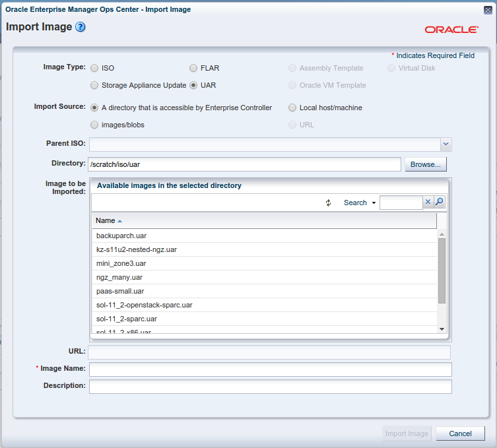Focus the URL input field
Viewport: 497px width, 448px height.
pyautogui.click(x=269, y=352)
